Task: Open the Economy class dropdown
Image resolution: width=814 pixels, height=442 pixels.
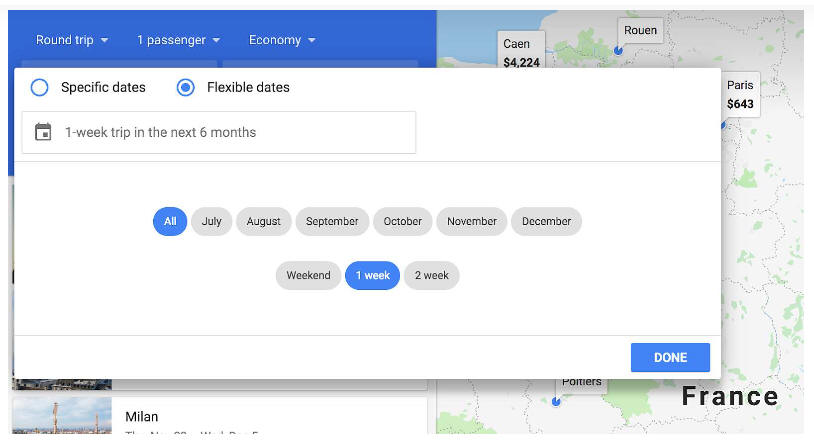Action: point(282,40)
